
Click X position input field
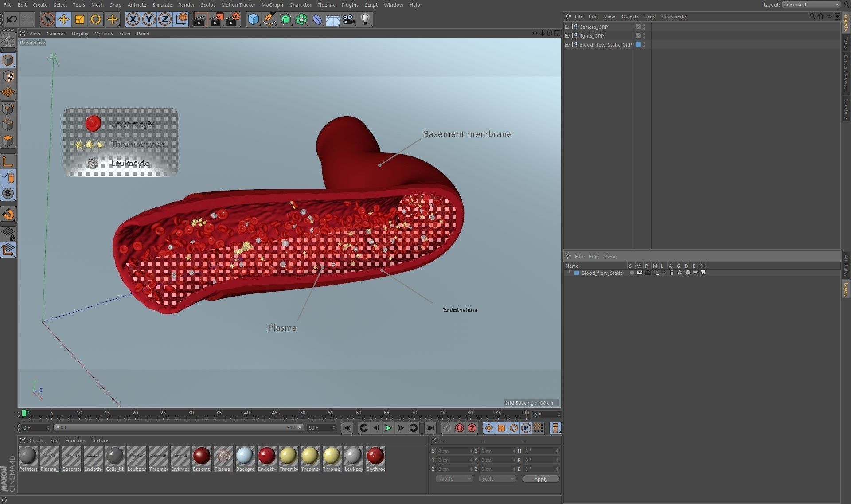pos(454,451)
